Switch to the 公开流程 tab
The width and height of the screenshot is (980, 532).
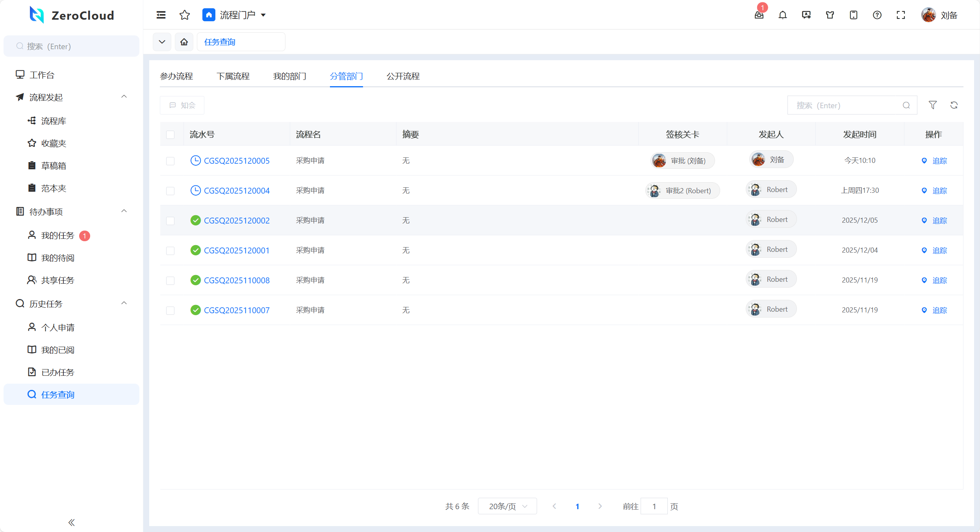coord(403,76)
